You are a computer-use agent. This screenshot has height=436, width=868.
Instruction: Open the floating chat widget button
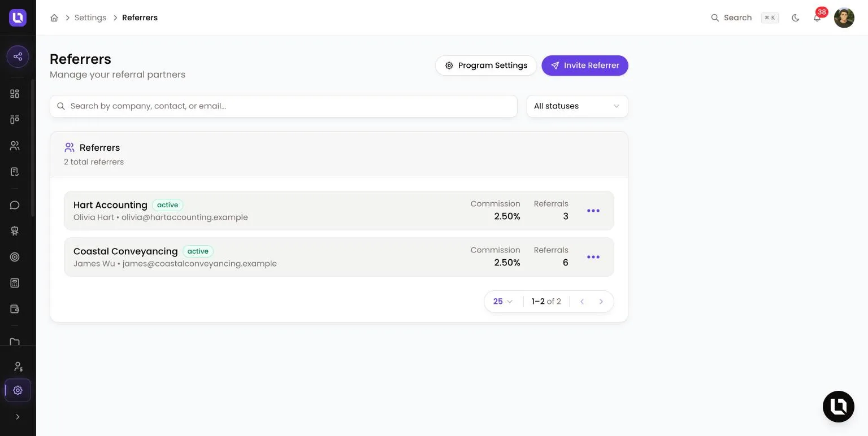click(839, 407)
